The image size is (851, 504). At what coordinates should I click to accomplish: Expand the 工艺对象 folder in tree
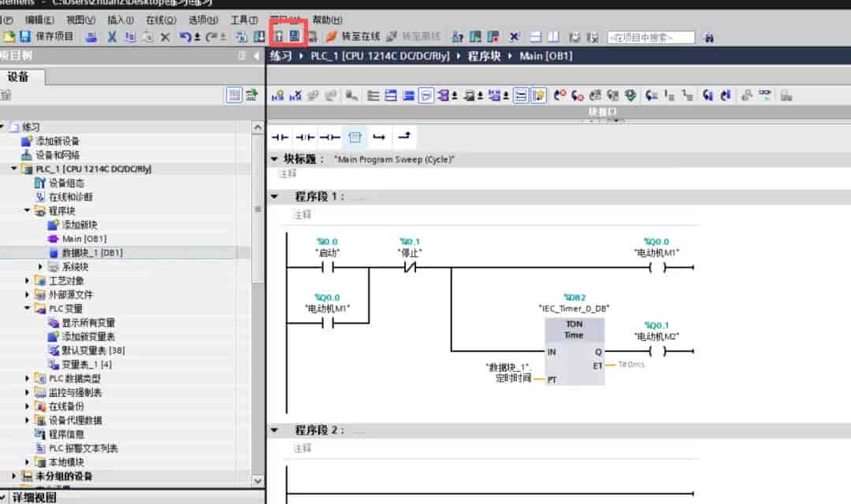pos(27,280)
